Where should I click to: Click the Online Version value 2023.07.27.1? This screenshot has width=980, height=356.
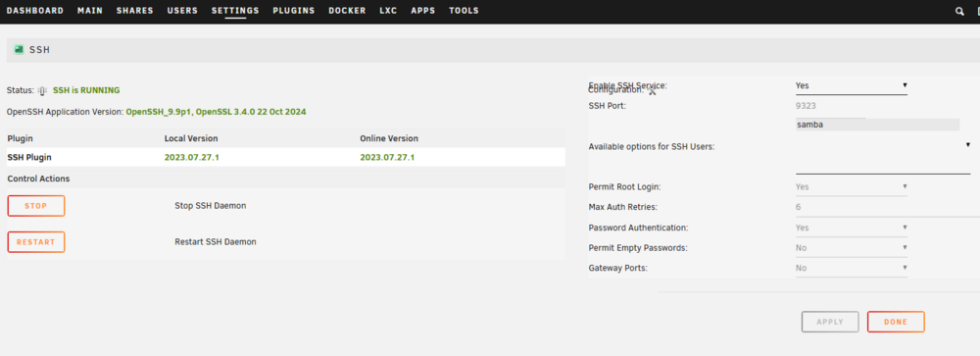click(x=387, y=157)
